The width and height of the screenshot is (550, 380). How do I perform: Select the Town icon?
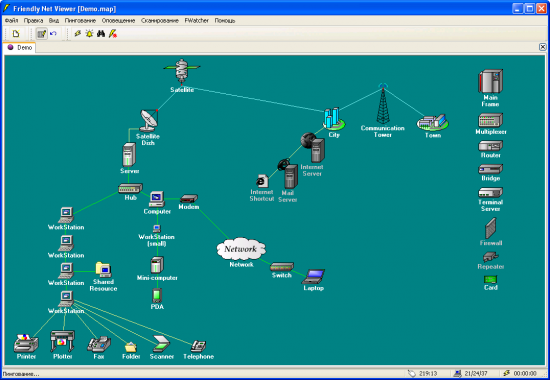[432, 122]
